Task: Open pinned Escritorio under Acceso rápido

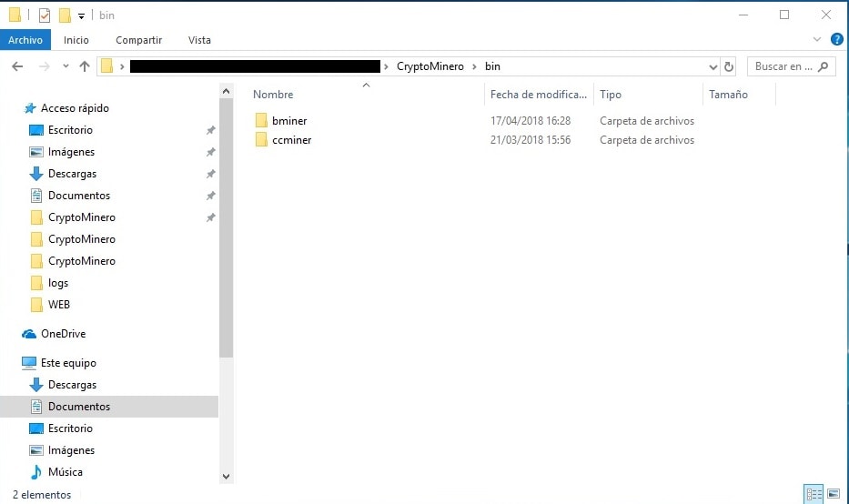Action: [70, 130]
